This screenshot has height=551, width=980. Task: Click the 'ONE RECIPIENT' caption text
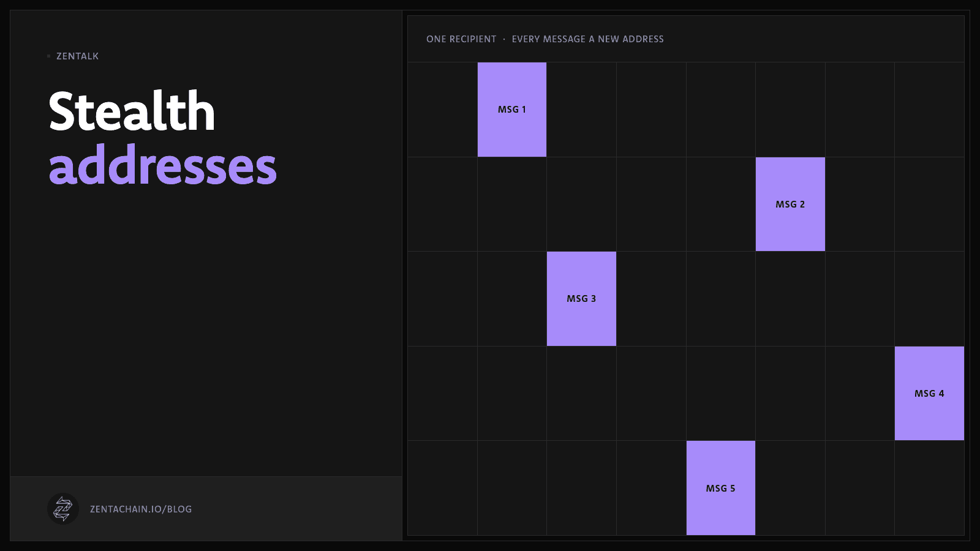pos(461,39)
